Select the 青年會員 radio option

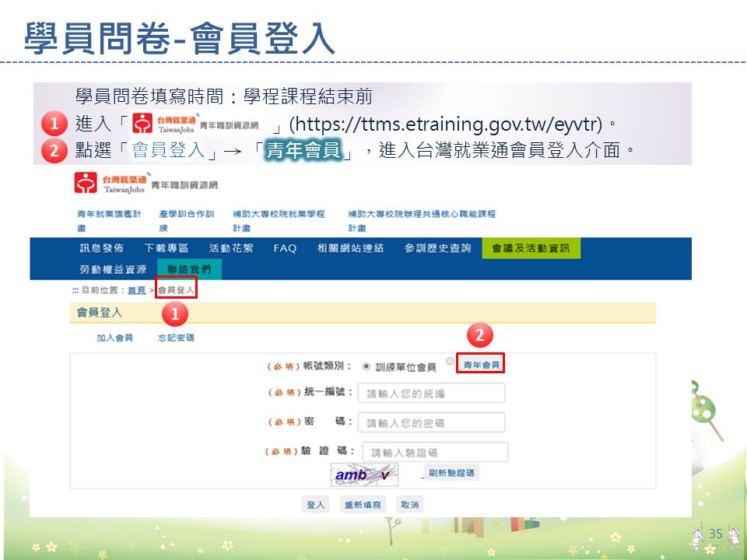450,362
